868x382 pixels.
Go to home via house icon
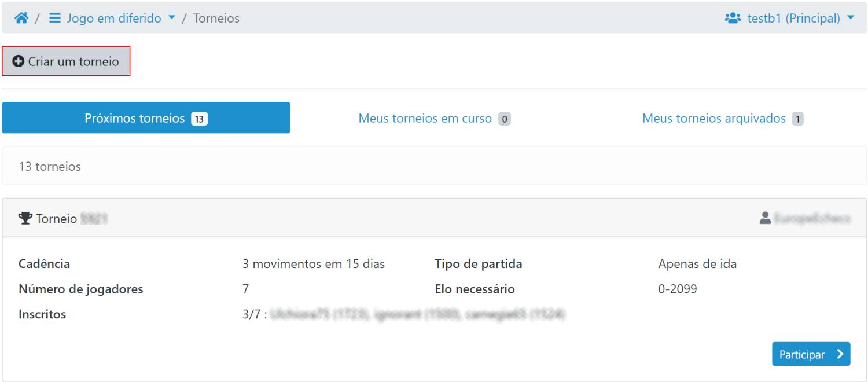[x=21, y=18]
